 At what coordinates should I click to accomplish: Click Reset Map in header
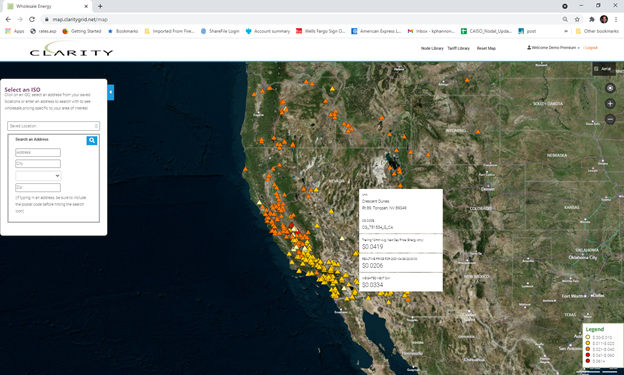(x=486, y=48)
